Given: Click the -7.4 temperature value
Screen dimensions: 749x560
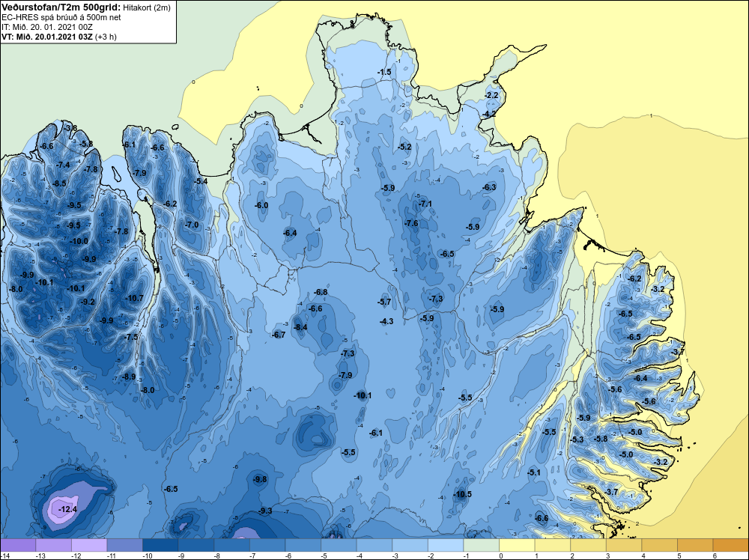Looking at the screenshot, I should pos(63,165).
